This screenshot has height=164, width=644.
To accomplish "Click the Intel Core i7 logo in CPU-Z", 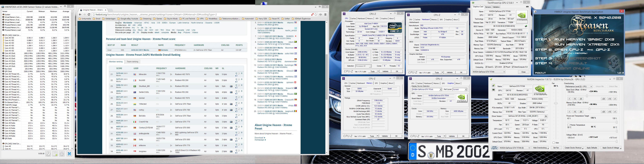I will (x=394, y=28).
